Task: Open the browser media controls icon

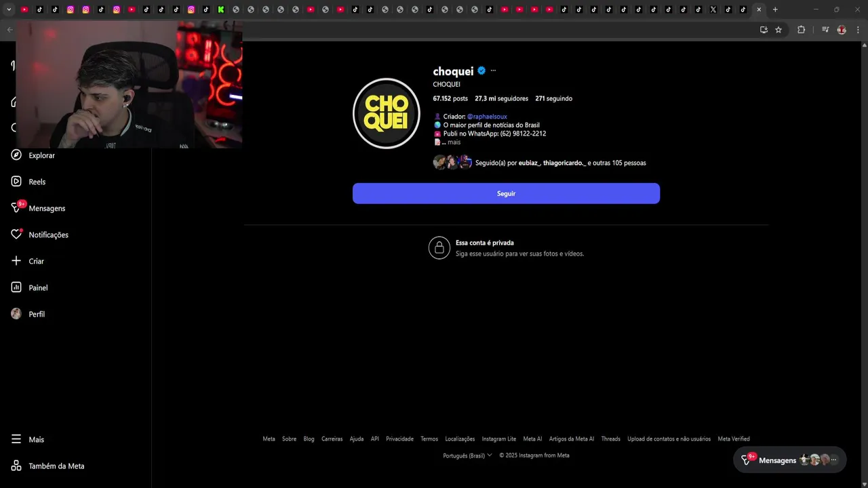Action: (825, 30)
